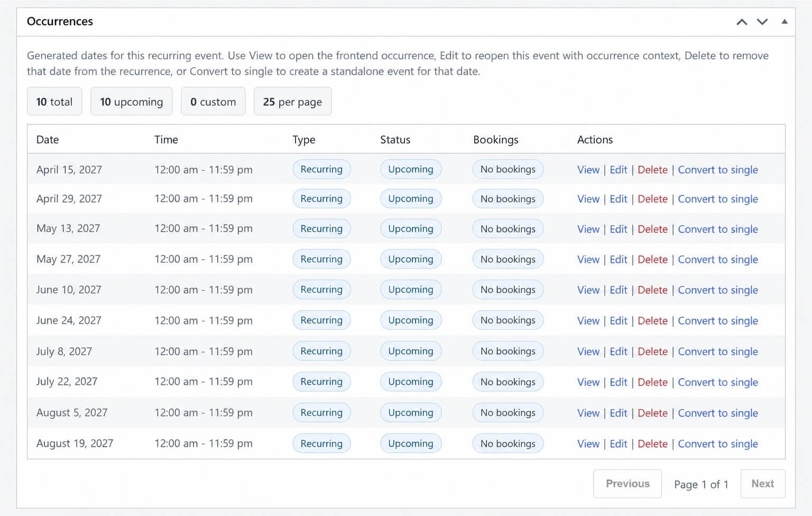Delete the August 5, 2027 occurrence

[652, 413]
